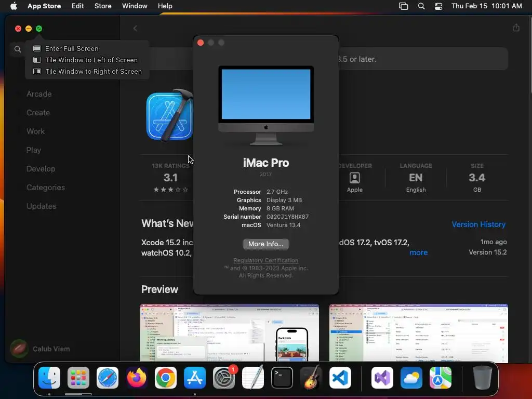Image resolution: width=532 pixels, height=399 pixels.
Task: Go to the Play sidebar section
Action: (34, 150)
